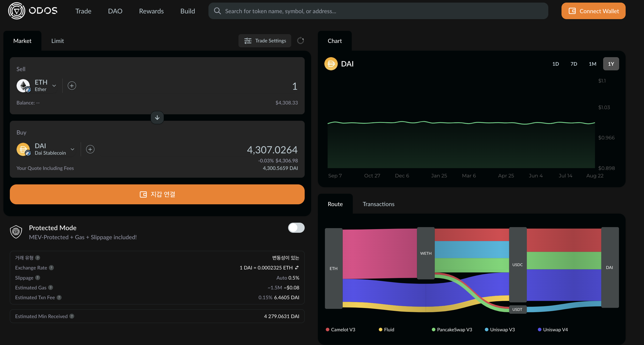Click the orange 지갑 연결 button
Screen dimensions: 644x345
pos(157,194)
